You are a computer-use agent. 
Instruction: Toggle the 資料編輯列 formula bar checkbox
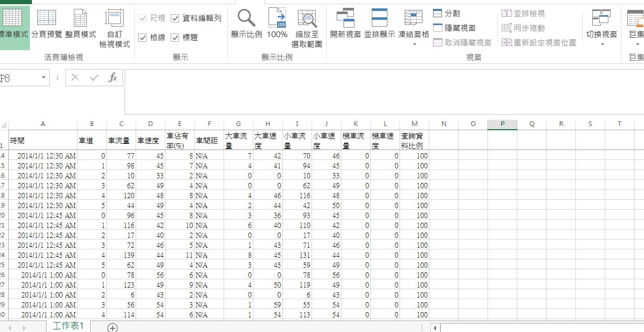[x=175, y=18]
